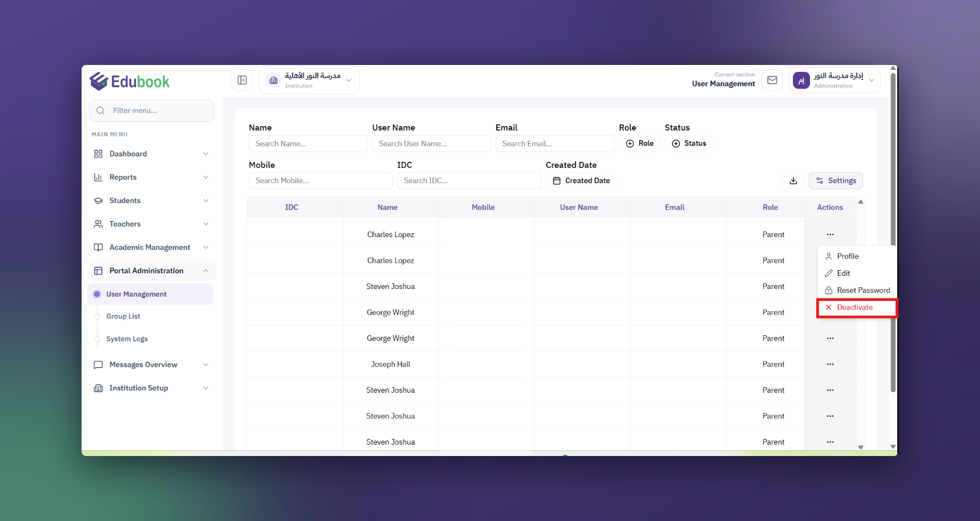The width and height of the screenshot is (980, 521).
Task: Click the calendar icon in Created Date
Action: (557, 181)
